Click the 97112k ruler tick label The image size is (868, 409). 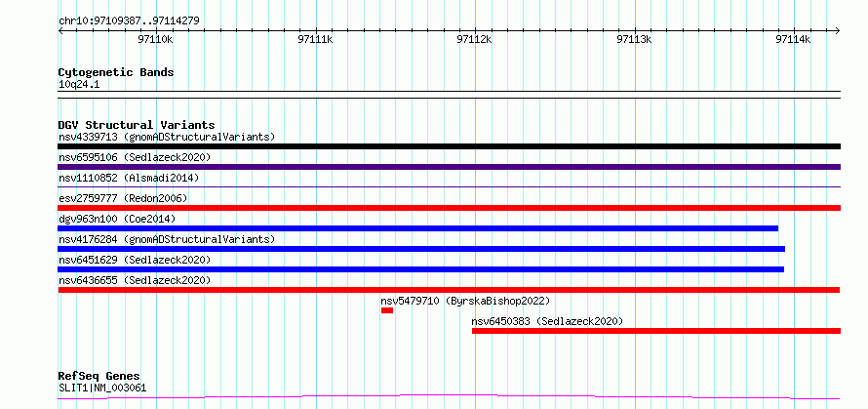click(474, 39)
